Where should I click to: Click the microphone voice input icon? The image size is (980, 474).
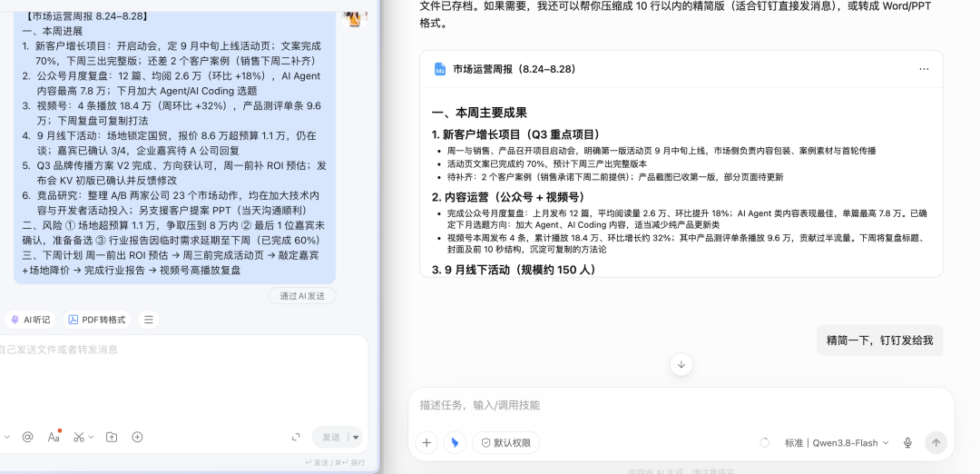[907, 443]
